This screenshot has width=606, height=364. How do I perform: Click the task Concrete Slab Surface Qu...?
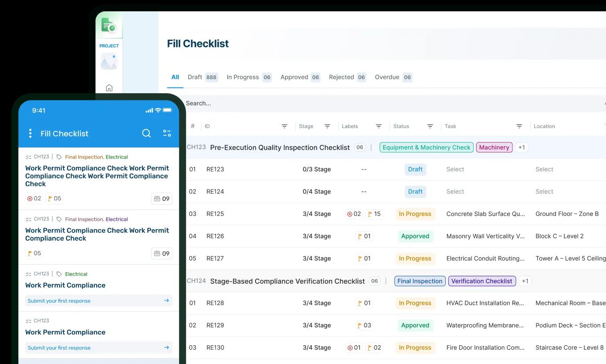pos(485,214)
